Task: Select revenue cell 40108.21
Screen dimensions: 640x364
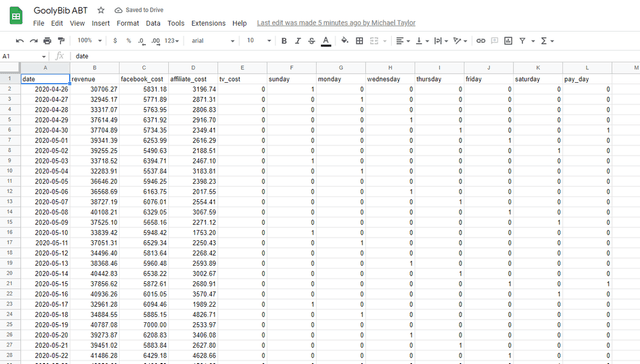Action: tap(94, 212)
